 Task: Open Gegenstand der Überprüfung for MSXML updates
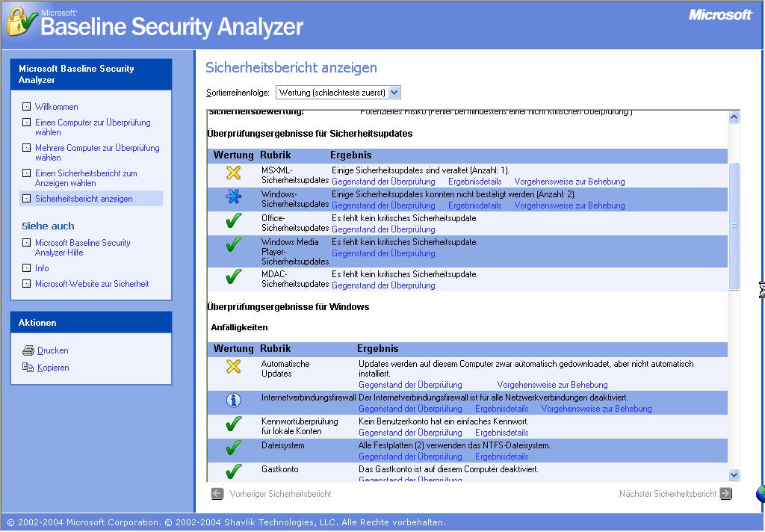pyautogui.click(x=383, y=182)
